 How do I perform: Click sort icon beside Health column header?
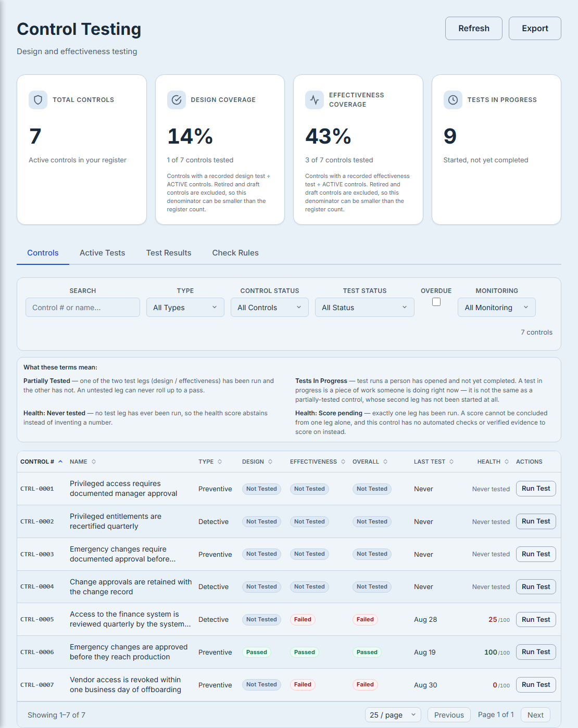coord(507,462)
